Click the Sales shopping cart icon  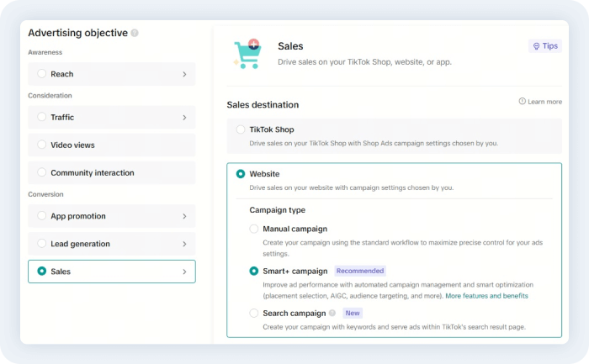point(247,54)
